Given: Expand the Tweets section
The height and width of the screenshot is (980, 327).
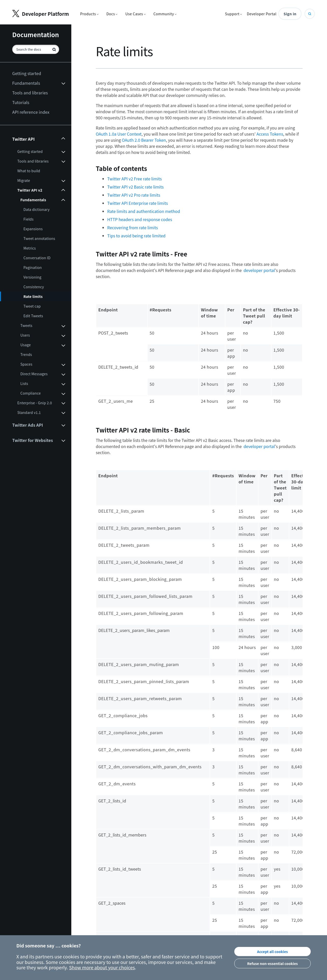Looking at the screenshot, I should (x=63, y=326).
